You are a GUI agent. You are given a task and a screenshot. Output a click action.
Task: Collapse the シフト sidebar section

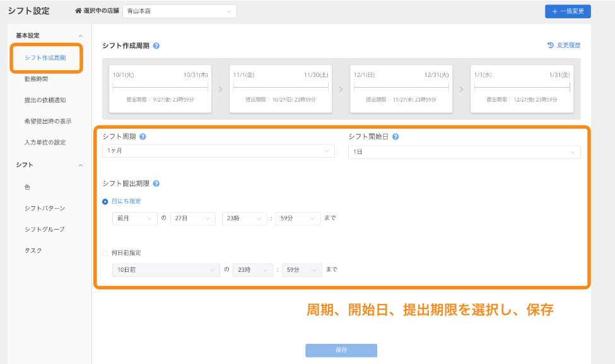tap(80, 165)
